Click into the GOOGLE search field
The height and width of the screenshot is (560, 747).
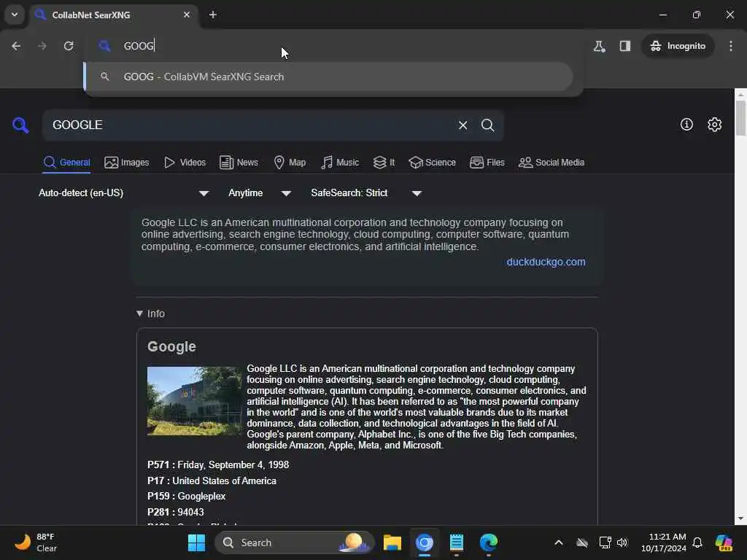point(248,125)
